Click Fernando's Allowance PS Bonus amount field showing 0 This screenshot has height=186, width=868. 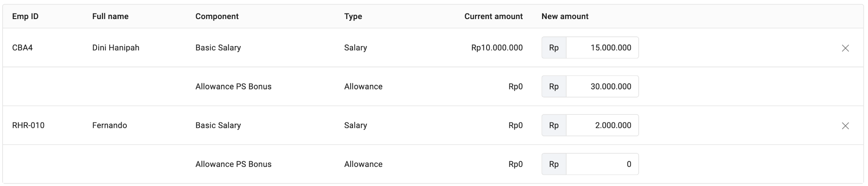click(602, 164)
